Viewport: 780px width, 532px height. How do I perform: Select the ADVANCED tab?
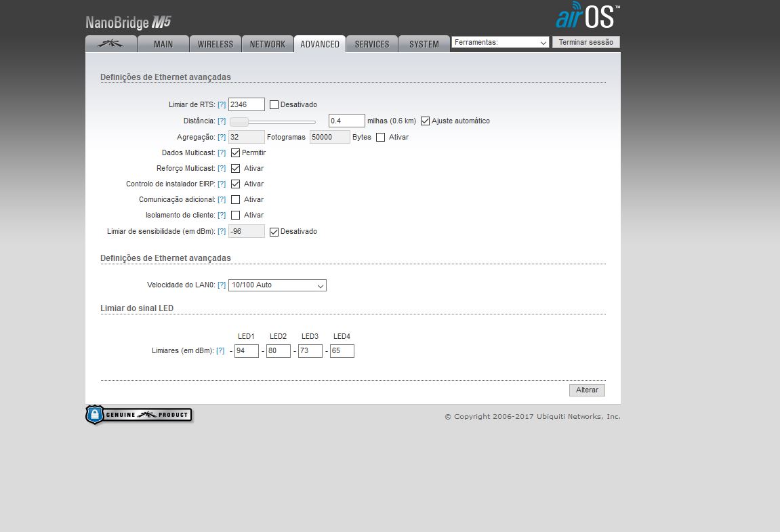[x=320, y=44]
